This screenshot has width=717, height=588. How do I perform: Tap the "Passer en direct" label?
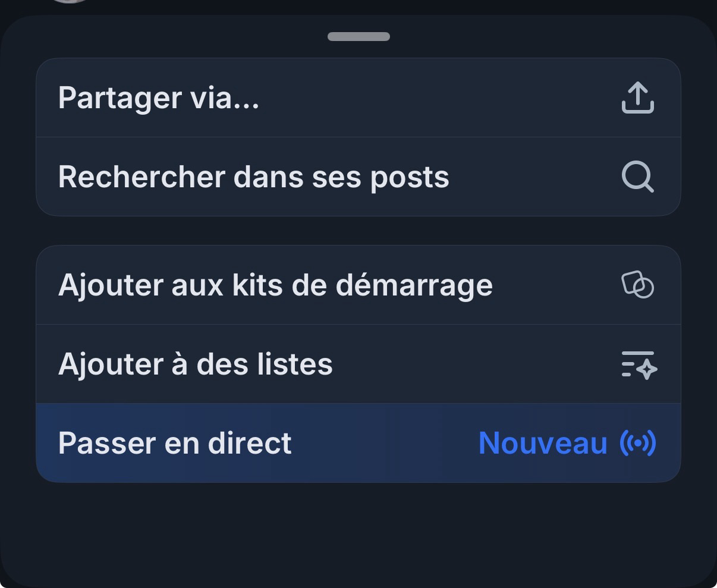(x=175, y=443)
